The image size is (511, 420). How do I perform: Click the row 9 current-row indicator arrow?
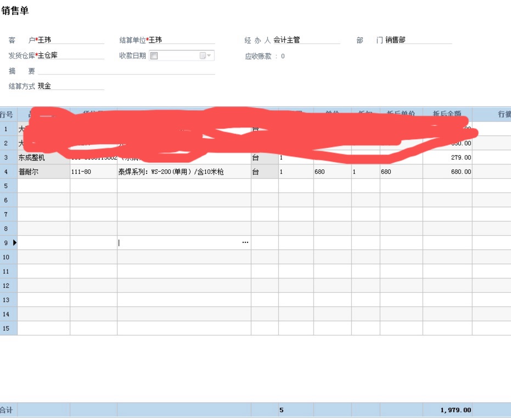[14, 242]
